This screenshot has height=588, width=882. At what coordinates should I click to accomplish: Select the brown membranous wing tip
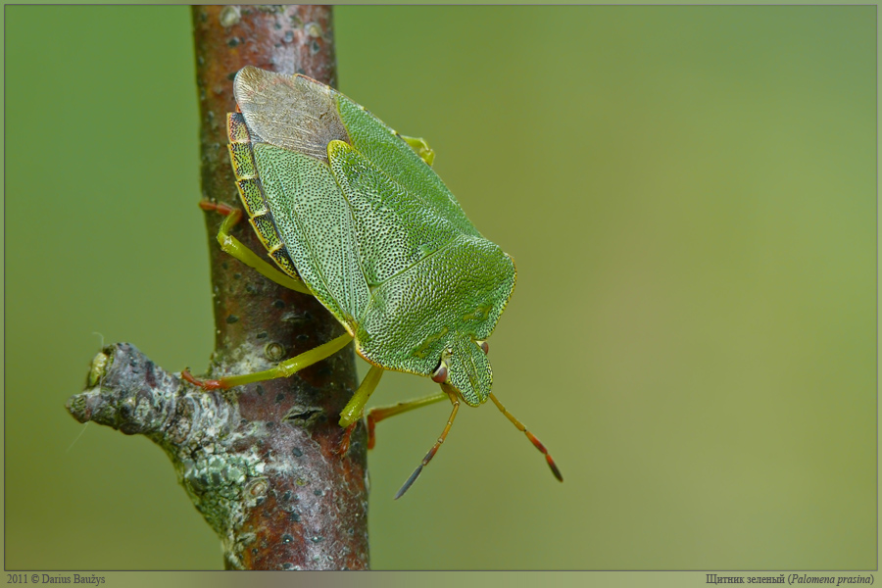286,110
